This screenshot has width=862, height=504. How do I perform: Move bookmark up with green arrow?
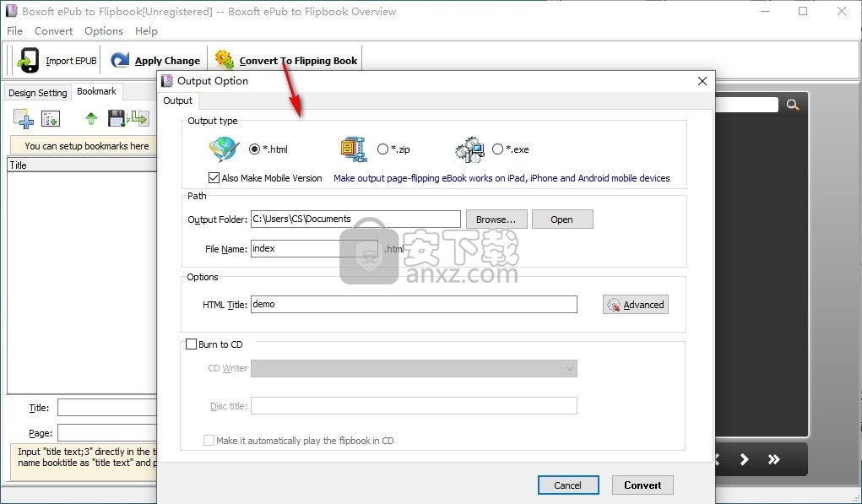point(91,118)
